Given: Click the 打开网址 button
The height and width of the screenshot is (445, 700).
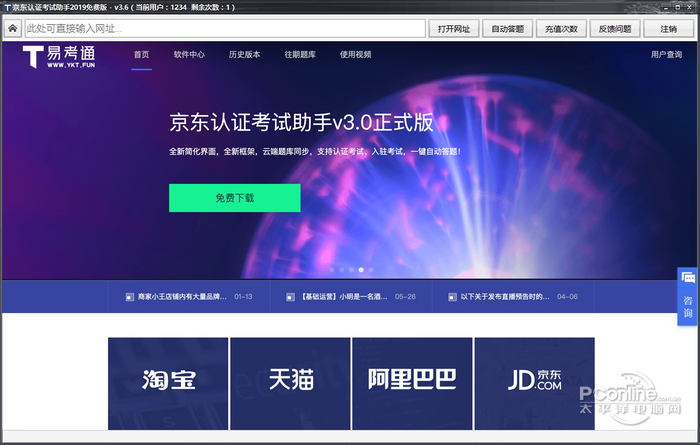Looking at the screenshot, I should point(454,29).
